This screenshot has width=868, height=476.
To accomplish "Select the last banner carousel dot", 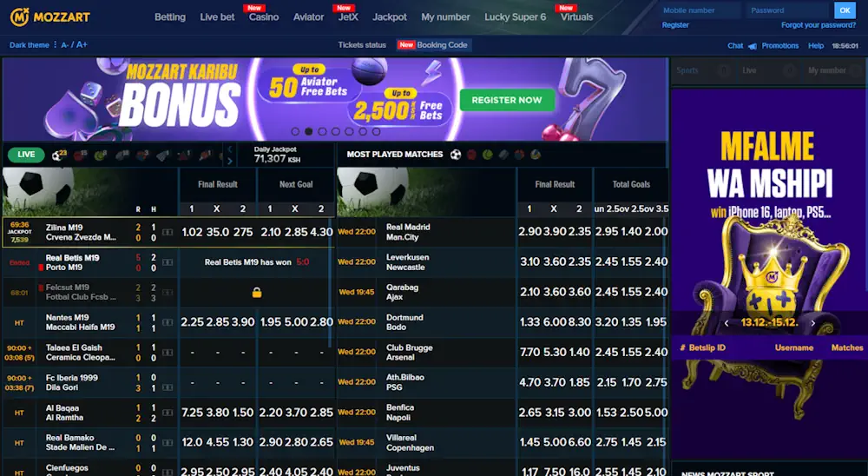I will pos(377,131).
